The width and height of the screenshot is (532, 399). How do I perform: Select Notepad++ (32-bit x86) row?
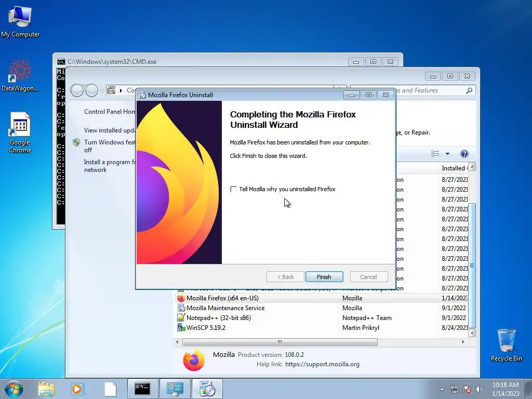point(322,317)
